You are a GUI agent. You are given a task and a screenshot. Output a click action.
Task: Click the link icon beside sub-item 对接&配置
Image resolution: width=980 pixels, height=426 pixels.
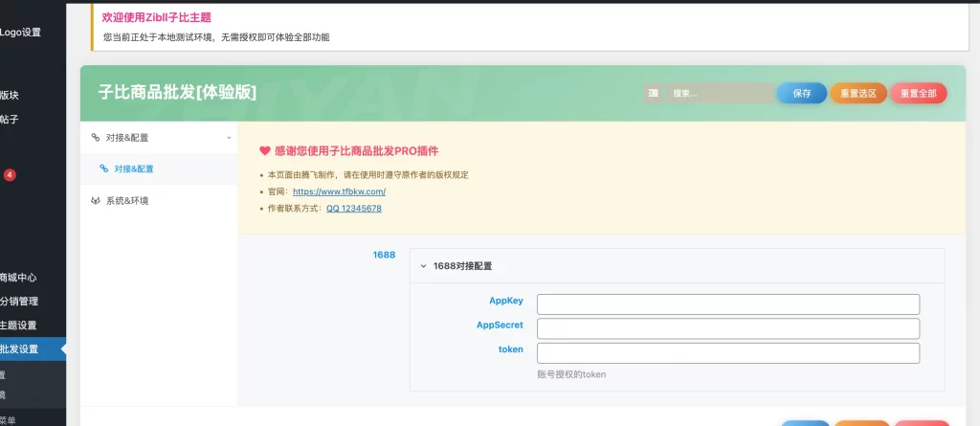(x=103, y=168)
